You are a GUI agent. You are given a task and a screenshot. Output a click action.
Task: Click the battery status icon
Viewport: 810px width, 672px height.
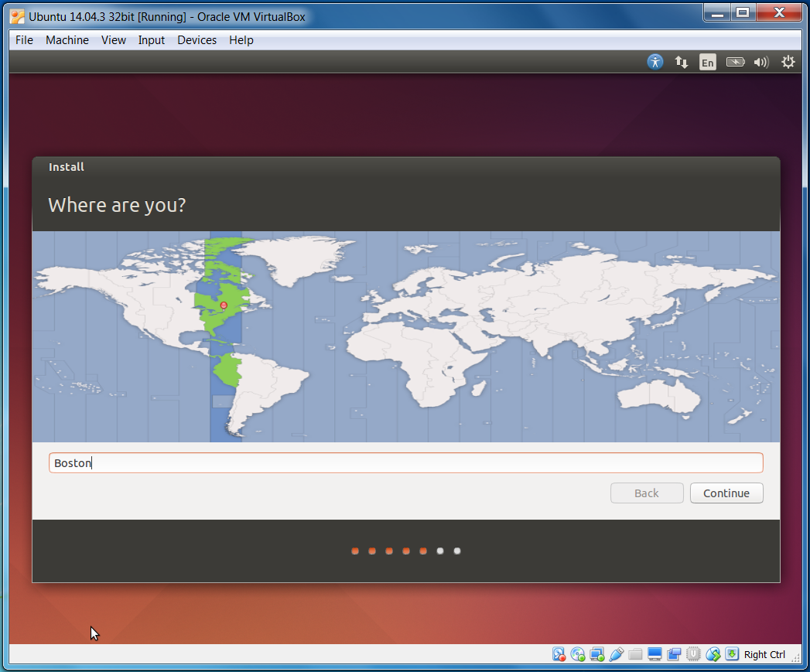(x=734, y=62)
